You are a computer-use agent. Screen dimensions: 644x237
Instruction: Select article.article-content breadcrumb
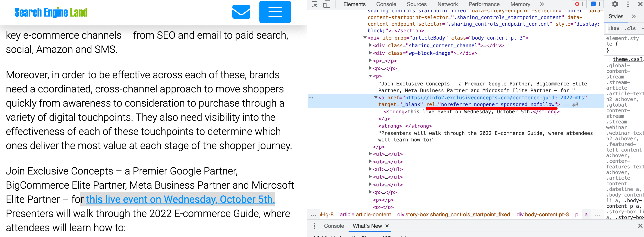click(x=365, y=215)
